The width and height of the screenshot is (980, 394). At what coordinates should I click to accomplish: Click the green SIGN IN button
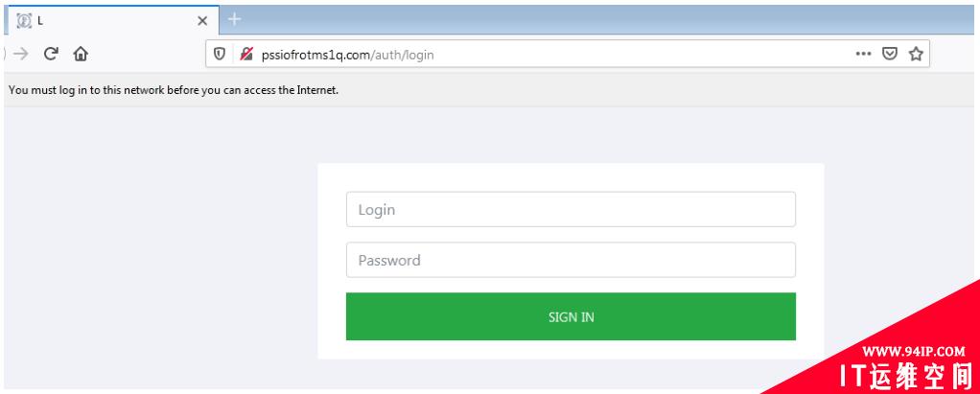pos(571,316)
